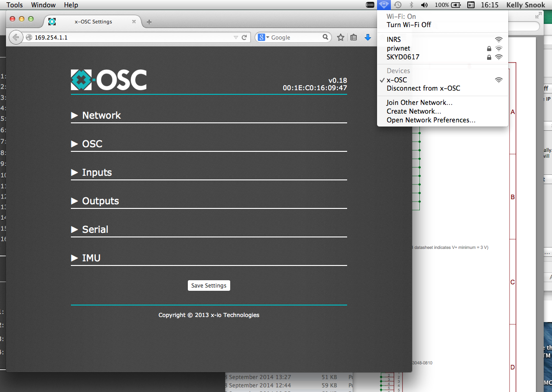Click the volume speaker menu bar icon

pos(424,5)
